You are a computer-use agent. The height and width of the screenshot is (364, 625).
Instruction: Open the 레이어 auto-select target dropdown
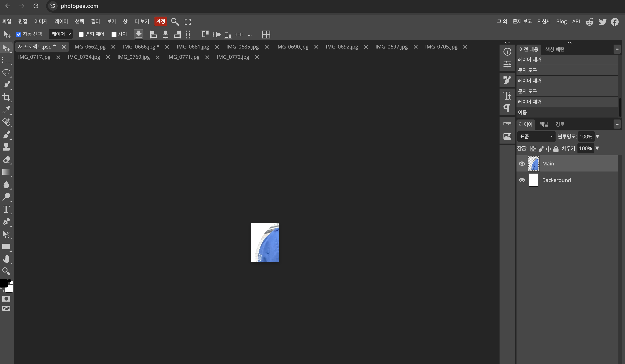coord(61,34)
